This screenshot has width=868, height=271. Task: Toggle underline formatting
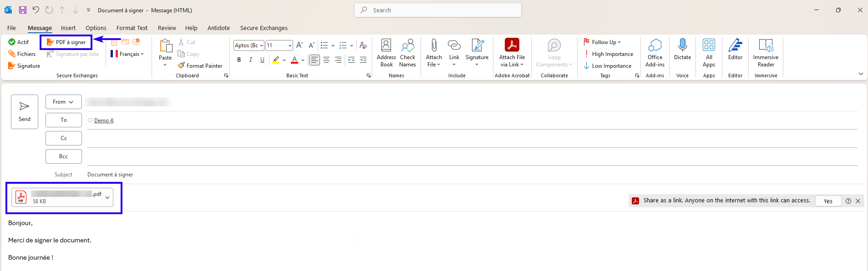point(262,60)
